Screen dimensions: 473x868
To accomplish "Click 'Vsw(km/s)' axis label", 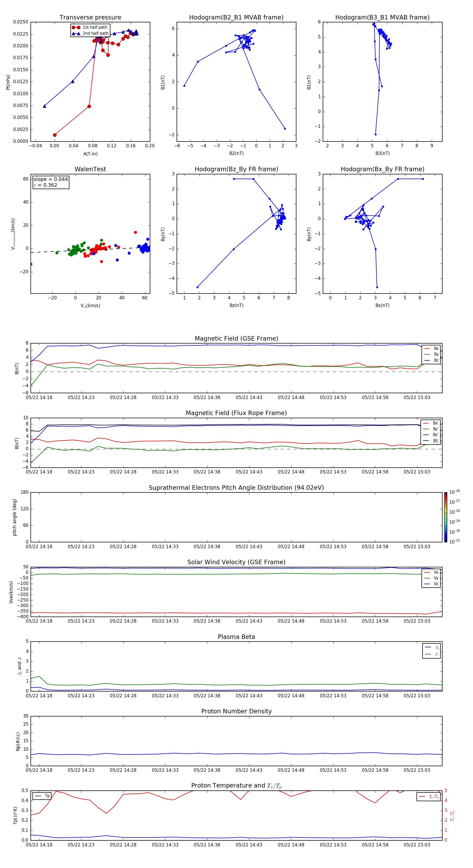I will (11, 592).
